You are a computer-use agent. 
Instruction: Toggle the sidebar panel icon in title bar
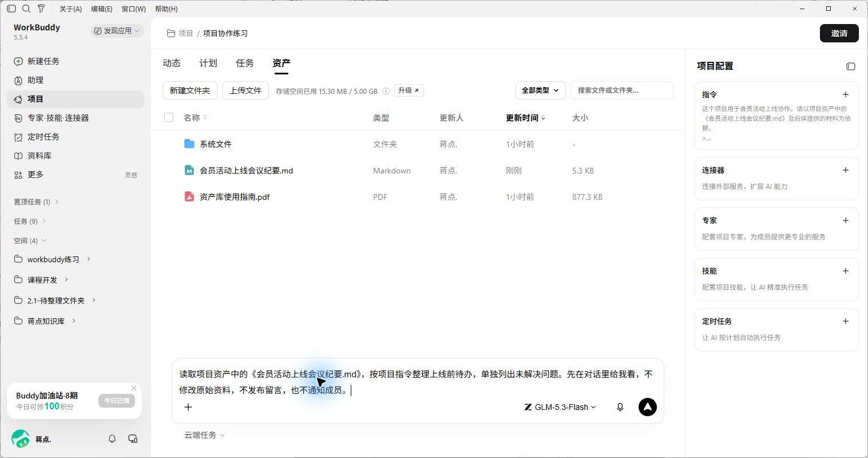pos(11,9)
